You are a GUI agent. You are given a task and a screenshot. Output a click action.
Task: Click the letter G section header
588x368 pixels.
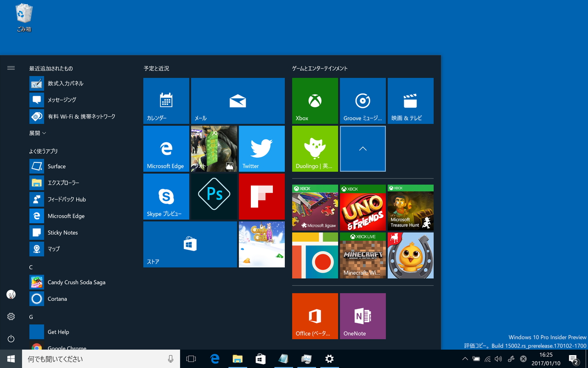click(31, 317)
